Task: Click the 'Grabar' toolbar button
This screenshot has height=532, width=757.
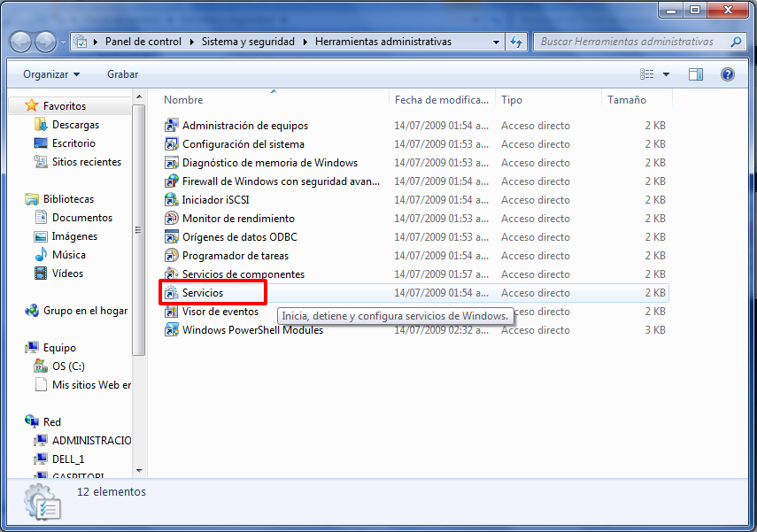Action: [123, 74]
